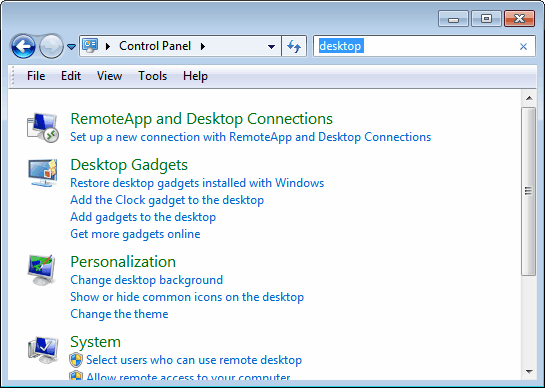Expand the arrow after Control Panel breadcrumb
The height and width of the screenshot is (388, 545).
click(x=203, y=46)
